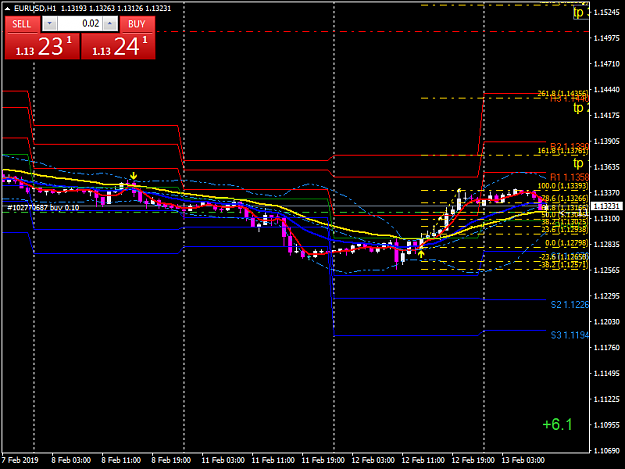Viewport: 625px width, 469px height.
Task: Click the yellow down arrow signal marker
Action: pos(134,176)
